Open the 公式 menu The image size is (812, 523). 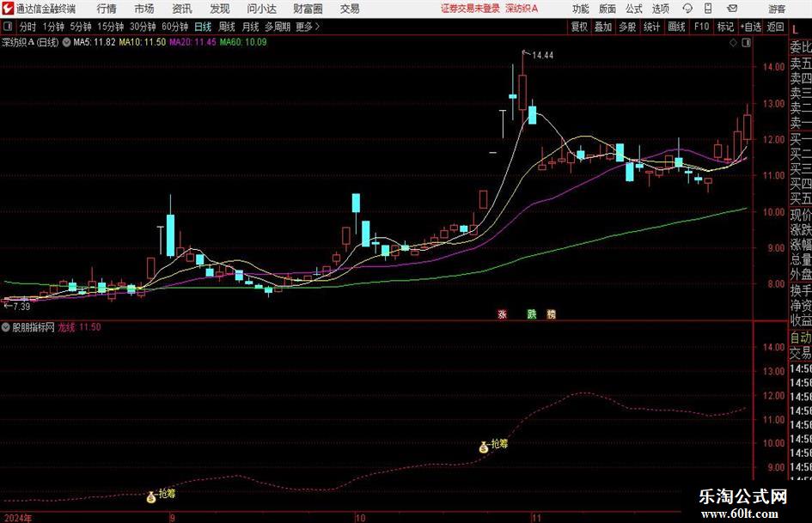point(633,9)
